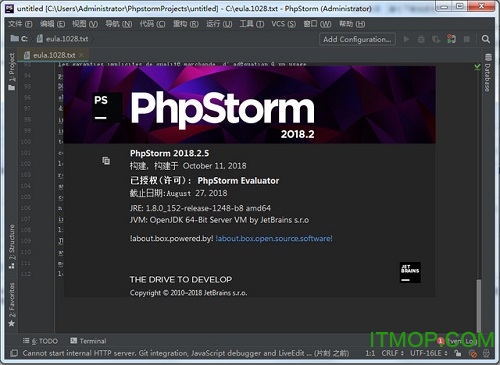Viewport: 500px width, 365px height.
Task: Click the PS logo on splash banner
Action: [x=107, y=108]
